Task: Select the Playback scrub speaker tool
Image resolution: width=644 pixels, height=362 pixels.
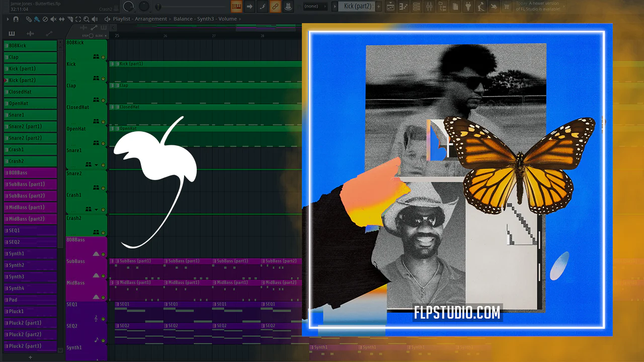Action: (x=95, y=19)
